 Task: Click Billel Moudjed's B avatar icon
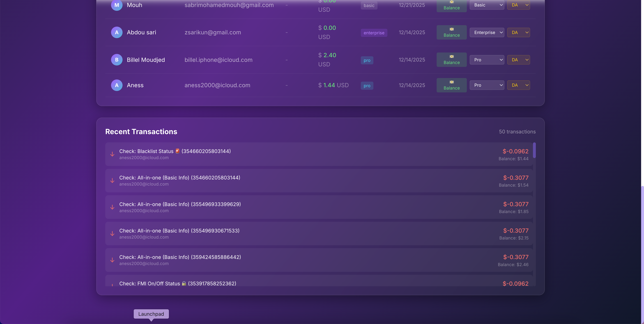click(x=116, y=60)
